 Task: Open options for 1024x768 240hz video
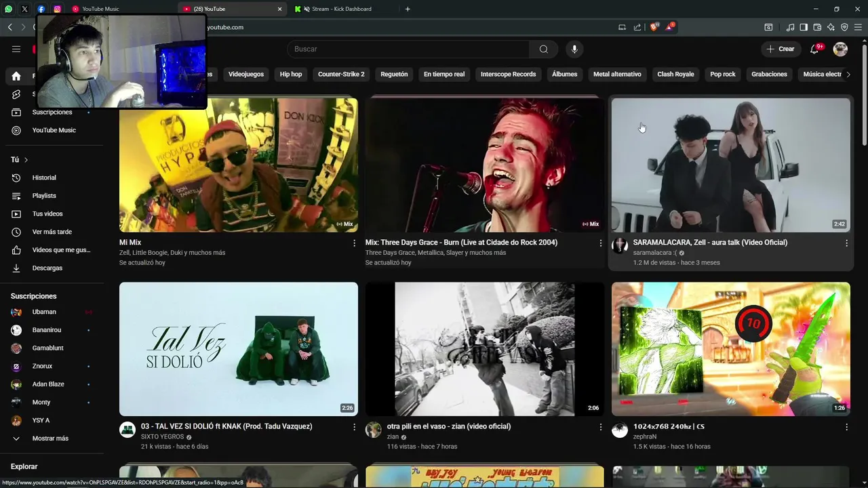coord(846,427)
